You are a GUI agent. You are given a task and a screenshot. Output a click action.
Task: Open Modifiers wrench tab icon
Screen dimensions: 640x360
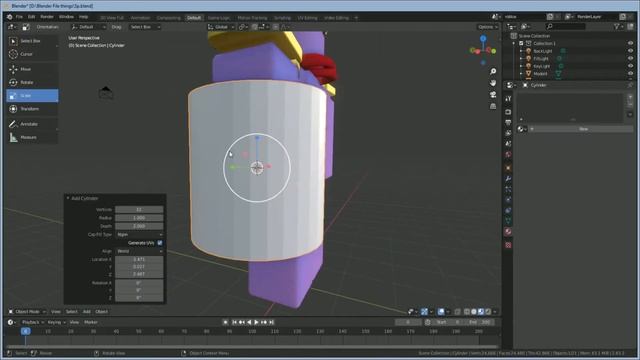coord(508,179)
